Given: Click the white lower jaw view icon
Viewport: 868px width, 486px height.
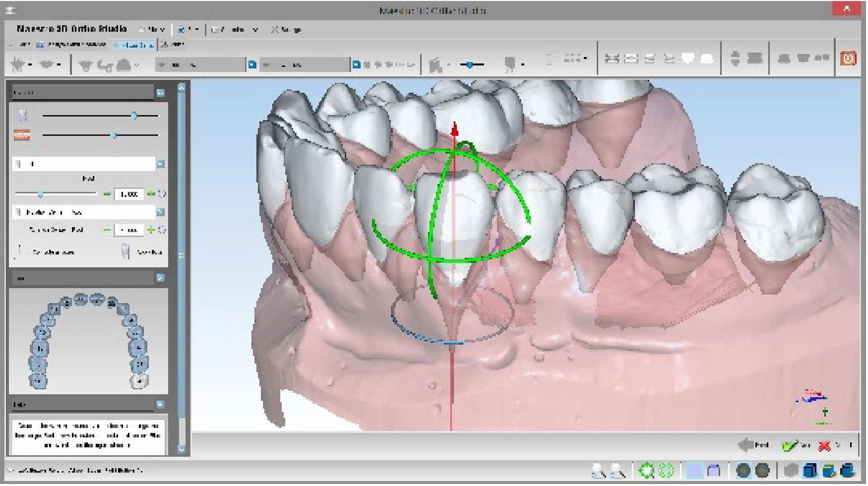Looking at the screenshot, I should click(707, 59).
